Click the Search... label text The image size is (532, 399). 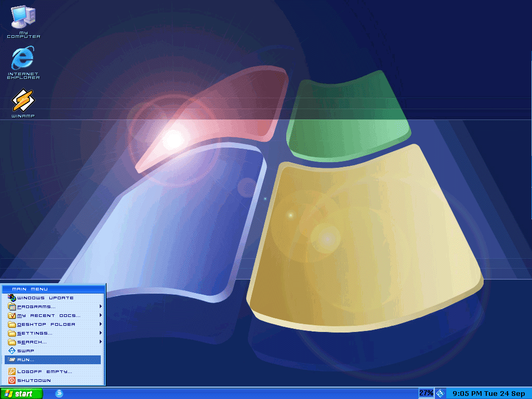click(x=32, y=342)
